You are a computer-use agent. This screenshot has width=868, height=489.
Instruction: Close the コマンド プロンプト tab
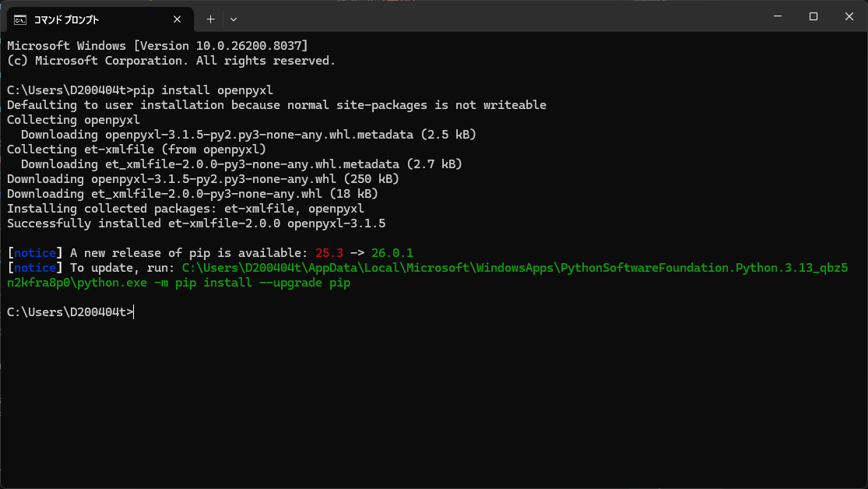tap(179, 19)
